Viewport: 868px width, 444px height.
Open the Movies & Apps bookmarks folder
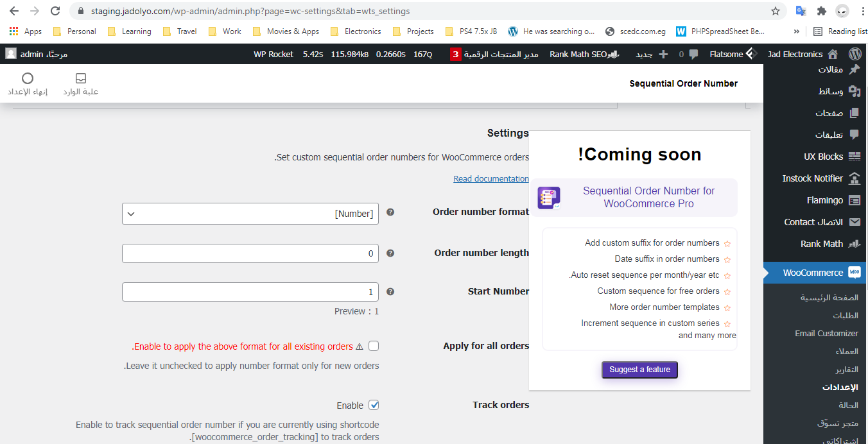click(286, 31)
